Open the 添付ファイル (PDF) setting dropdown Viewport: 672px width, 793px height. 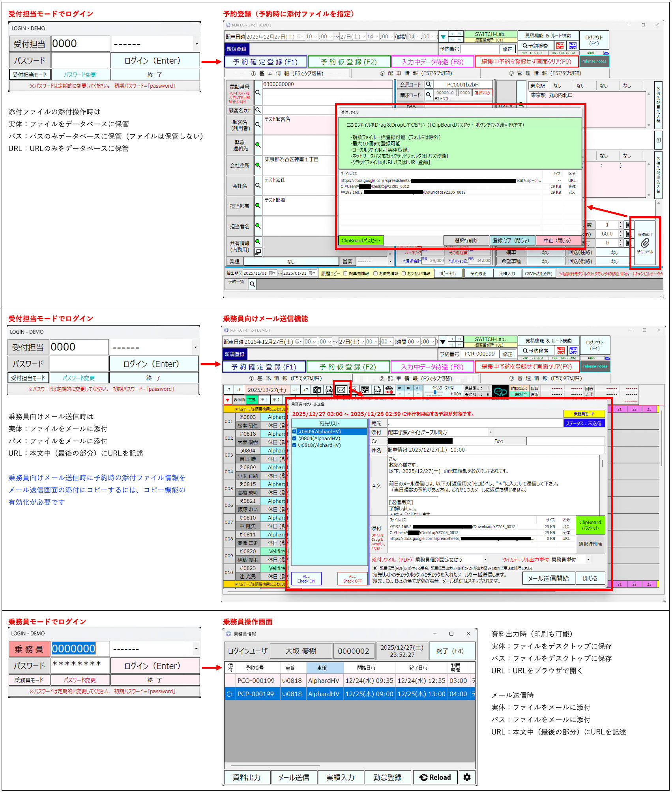pyautogui.click(x=485, y=559)
